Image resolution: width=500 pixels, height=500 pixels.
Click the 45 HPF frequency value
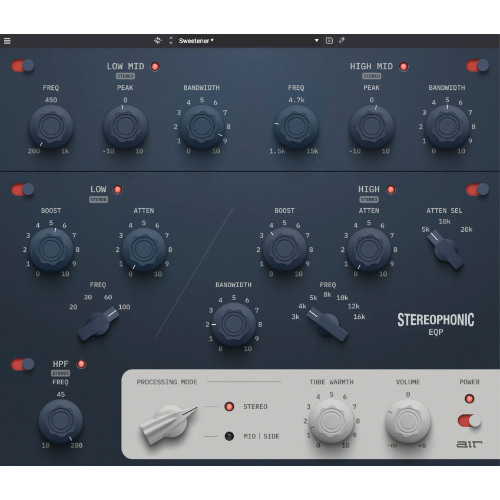tap(61, 395)
